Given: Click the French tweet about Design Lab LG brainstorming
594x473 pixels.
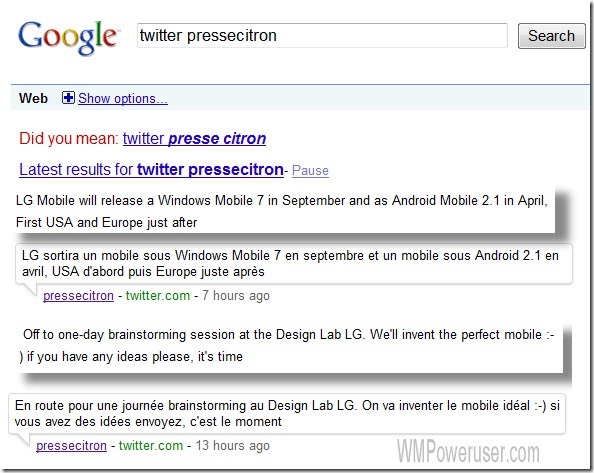Looking at the screenshot, I should pyautogui.click(x=287, y=414).
